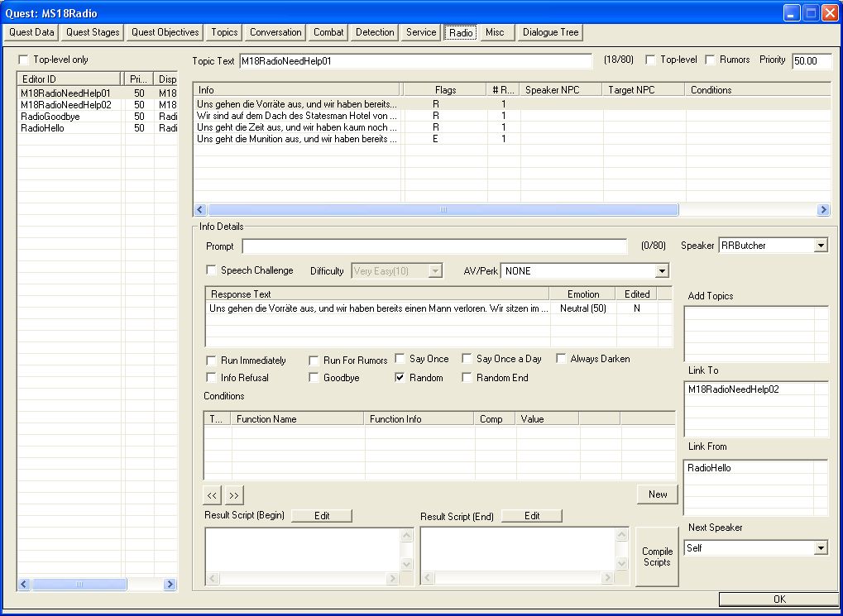
Task: Toggle the Info Refusal checkbox
Action: [211, 377]
